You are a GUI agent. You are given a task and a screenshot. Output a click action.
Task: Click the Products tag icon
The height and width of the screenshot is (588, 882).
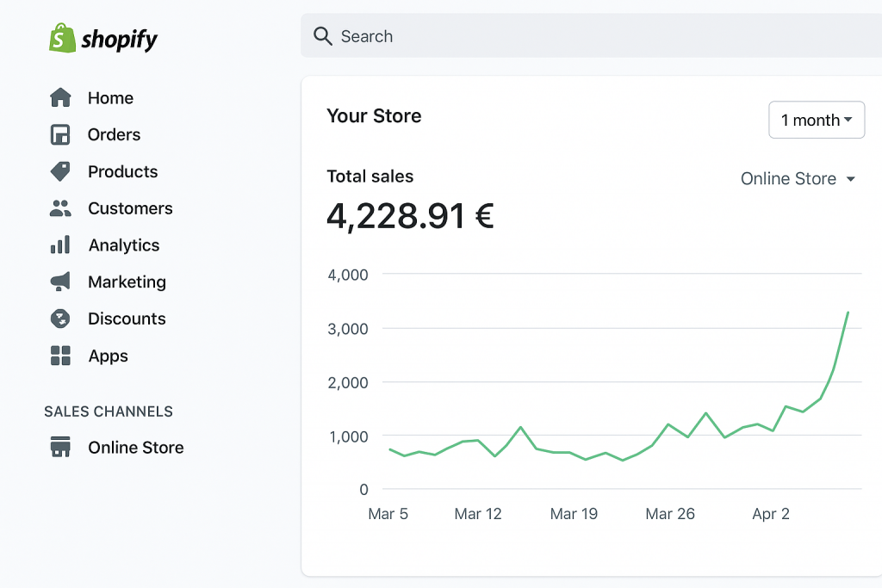60,171
